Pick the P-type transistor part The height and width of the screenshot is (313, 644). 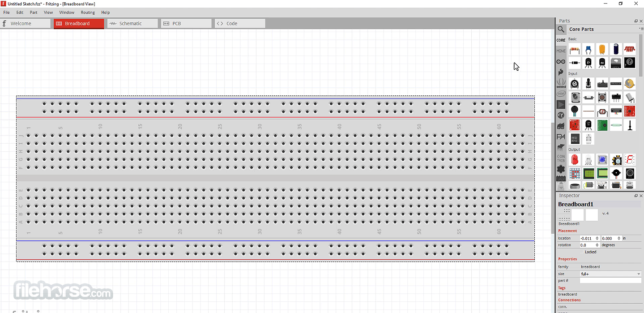(x=589, y=63)
